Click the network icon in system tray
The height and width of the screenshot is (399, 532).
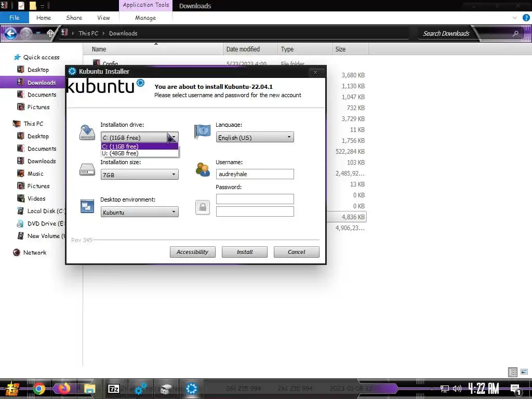coord(445,389)
